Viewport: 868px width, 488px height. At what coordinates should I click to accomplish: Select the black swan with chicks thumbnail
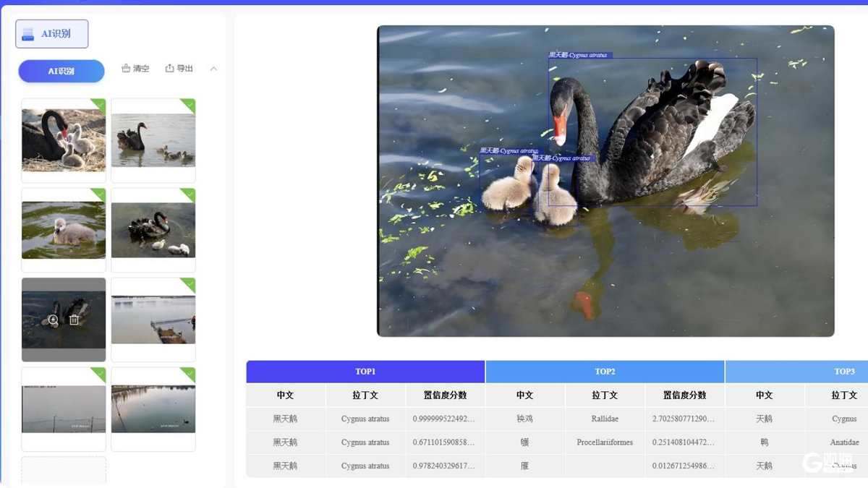pyautogui.click(x=153, y=228)
